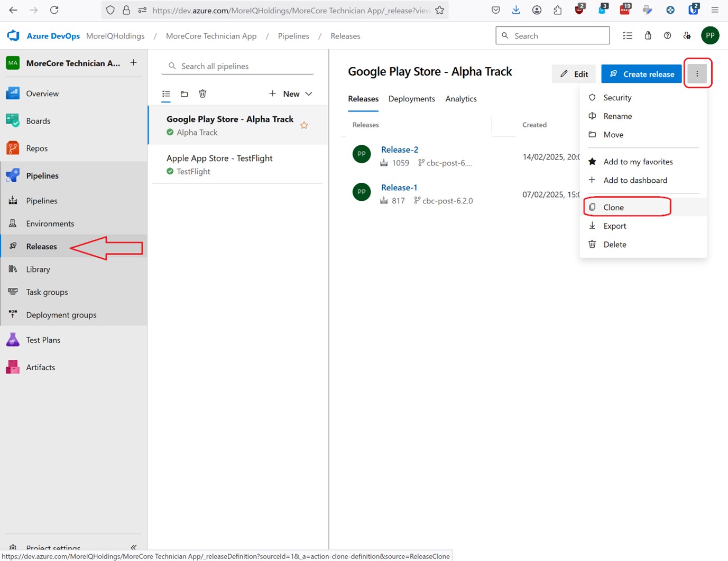
Task: Toggle Add to my favorites menu option
Action: pyautogui.click(x=638, y=162)
